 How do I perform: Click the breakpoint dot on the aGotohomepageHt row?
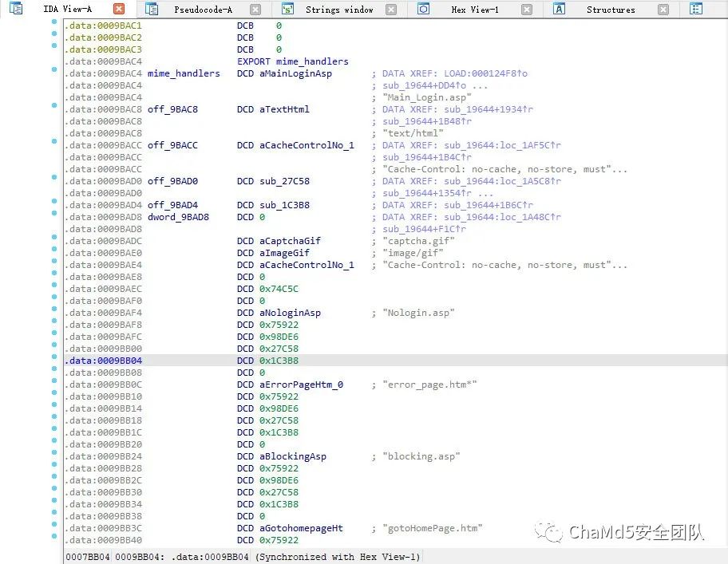pos(54,524)
